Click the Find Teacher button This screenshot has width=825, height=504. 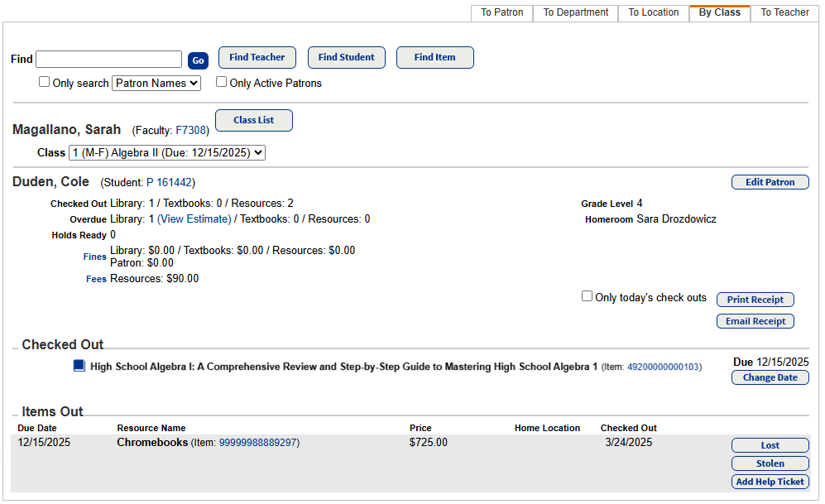pos(257,57)
